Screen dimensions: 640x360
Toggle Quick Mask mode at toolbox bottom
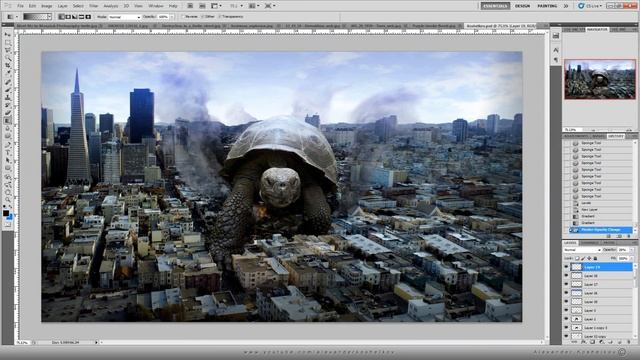point(8,225)
